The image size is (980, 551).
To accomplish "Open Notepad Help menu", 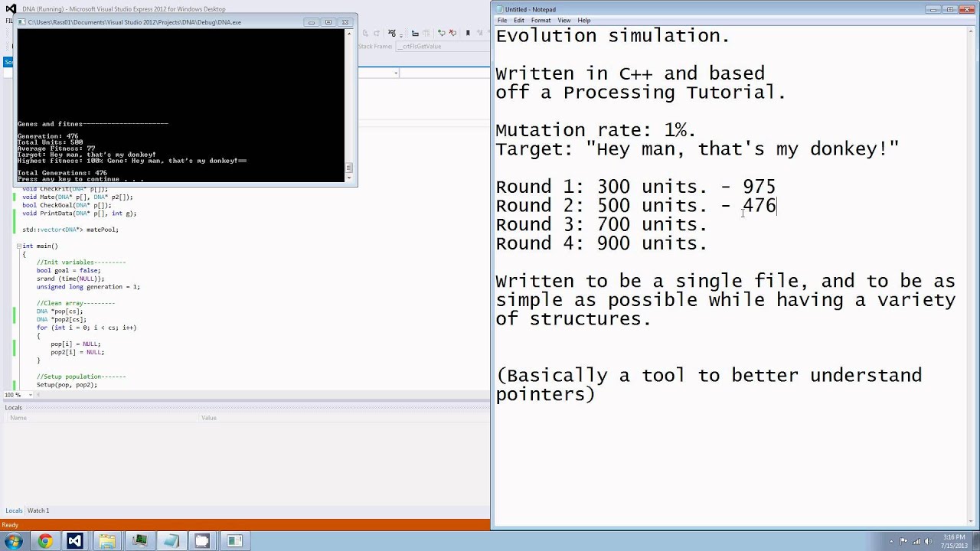I will tap(584, 20).
